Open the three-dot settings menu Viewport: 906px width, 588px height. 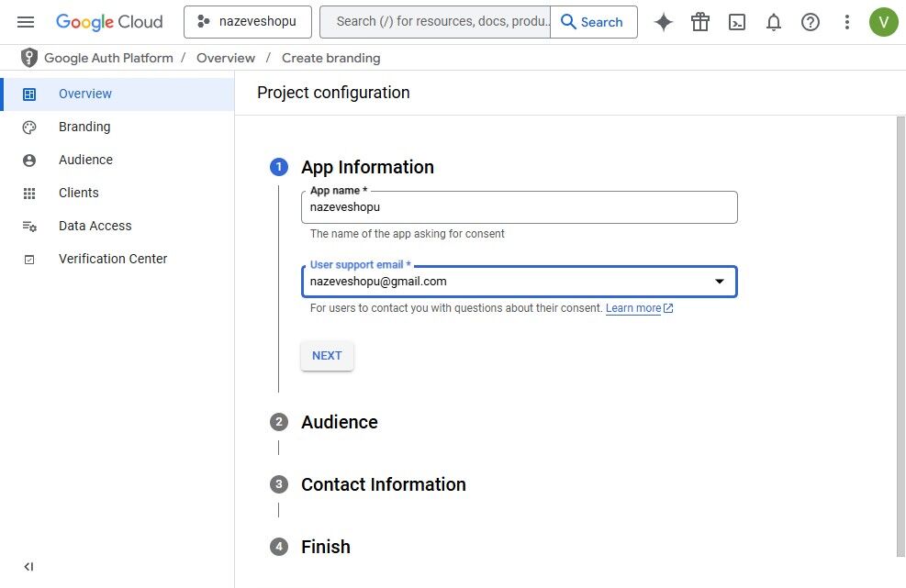[847, 22]
